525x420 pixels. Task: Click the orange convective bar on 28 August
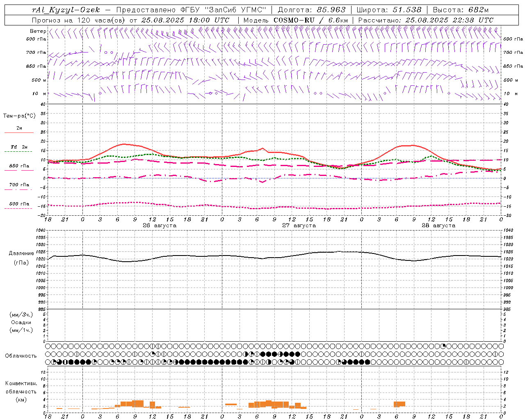(399, 404)
